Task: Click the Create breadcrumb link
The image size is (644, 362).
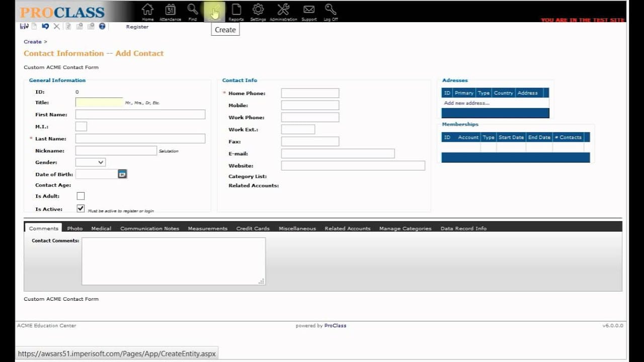Action: point(33,42)
